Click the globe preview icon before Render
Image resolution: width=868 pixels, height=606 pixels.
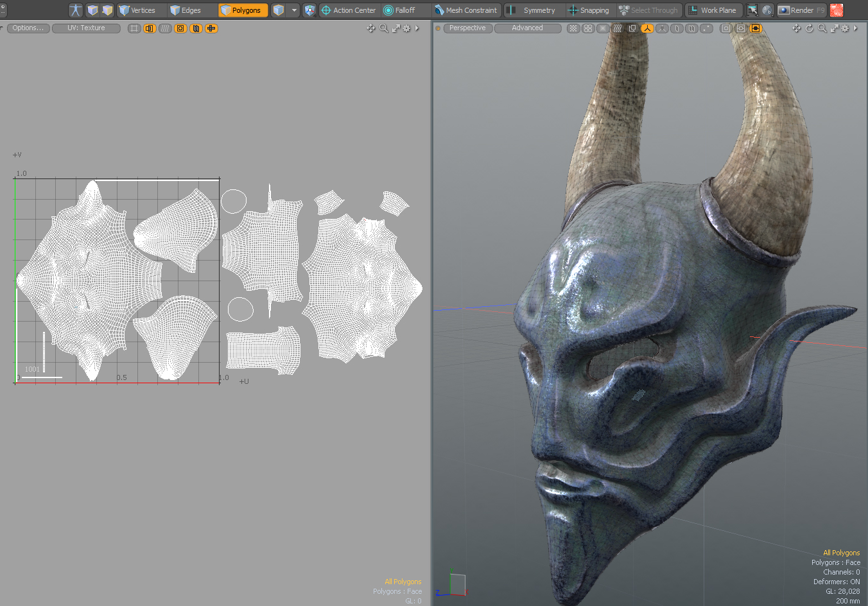767,10
